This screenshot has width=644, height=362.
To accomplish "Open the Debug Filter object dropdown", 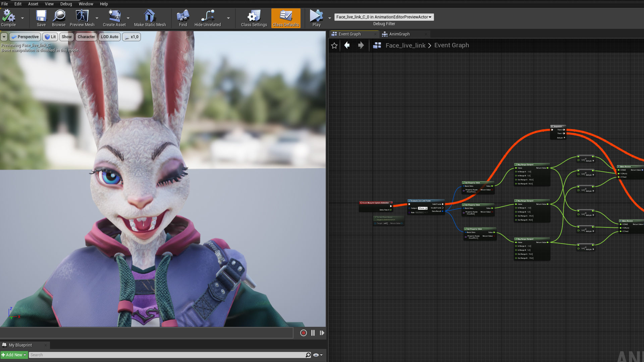I will pyautogui.click(x=384, y=17).
